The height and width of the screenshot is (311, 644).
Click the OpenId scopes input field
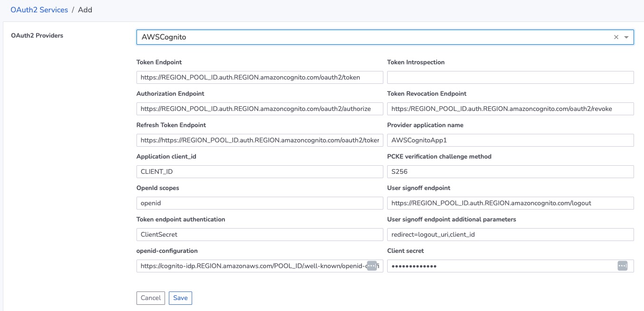(259, 203)
